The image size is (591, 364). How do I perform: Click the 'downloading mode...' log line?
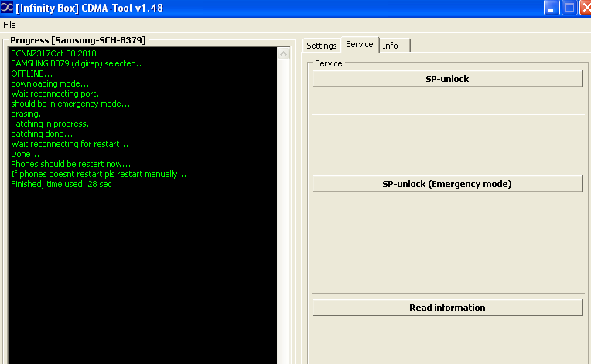click(50, 83)
